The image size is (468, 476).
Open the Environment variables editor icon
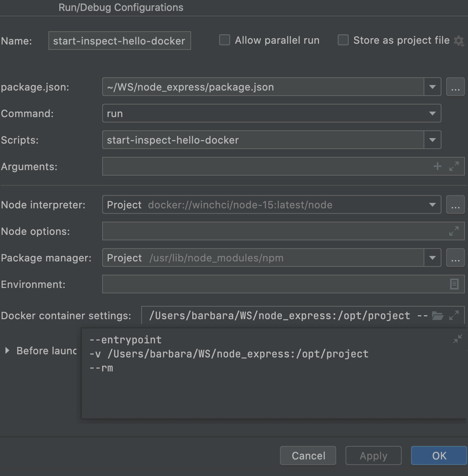(x=454, y=284)
